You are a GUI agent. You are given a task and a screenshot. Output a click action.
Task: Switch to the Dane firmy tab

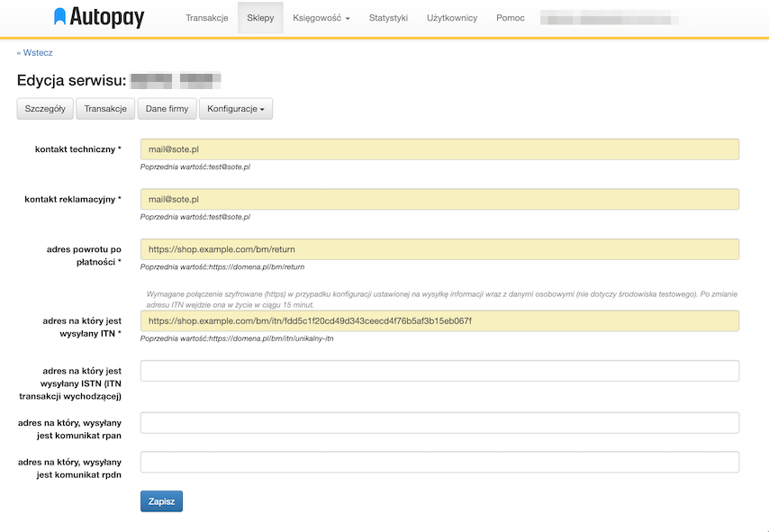click(167, 109)
